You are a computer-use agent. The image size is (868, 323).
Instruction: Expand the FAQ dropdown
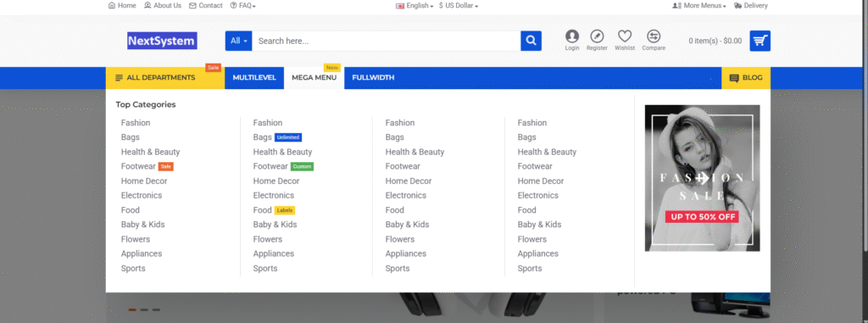tap(243, 6)
